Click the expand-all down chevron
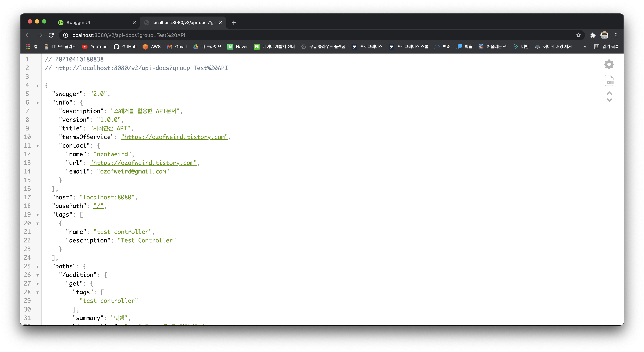This screenshot has height=352, width=644. coord(609,100)
